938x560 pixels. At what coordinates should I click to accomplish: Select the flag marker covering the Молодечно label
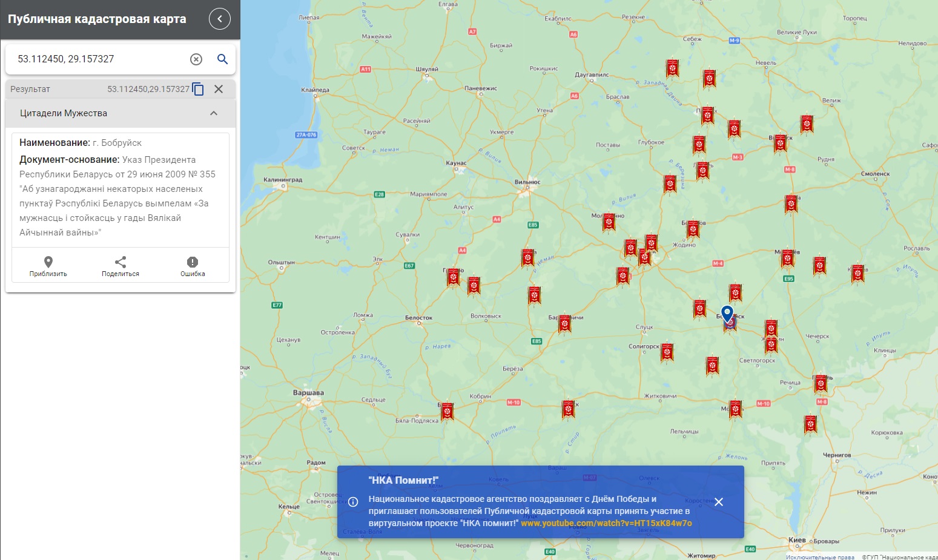[x=609, y=222]
